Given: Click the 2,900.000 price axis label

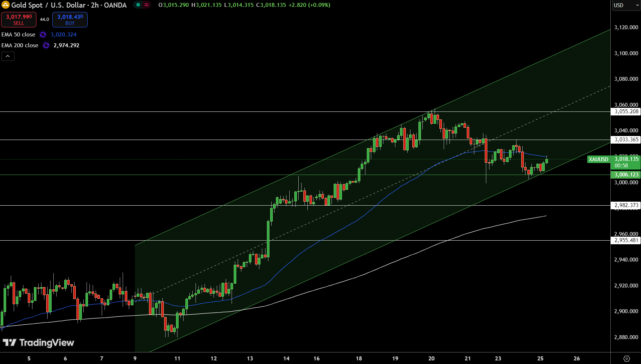Looking at the screenshot, I should tap(626, 311).
